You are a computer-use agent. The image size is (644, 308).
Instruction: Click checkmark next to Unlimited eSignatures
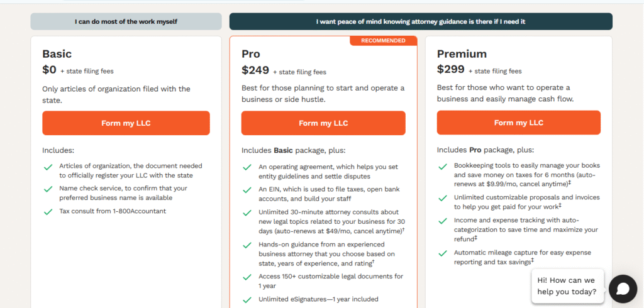[247, 300]
